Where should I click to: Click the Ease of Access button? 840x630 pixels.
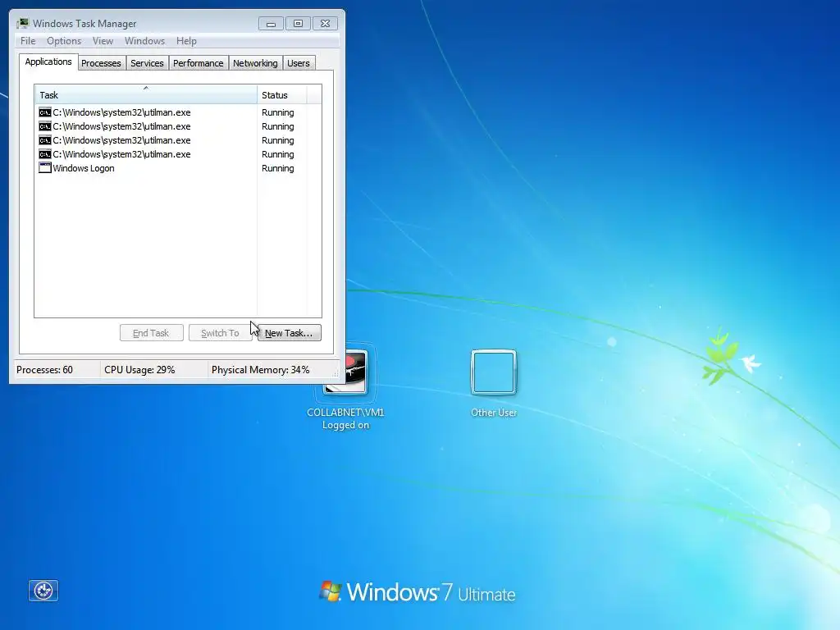[43, 591]
